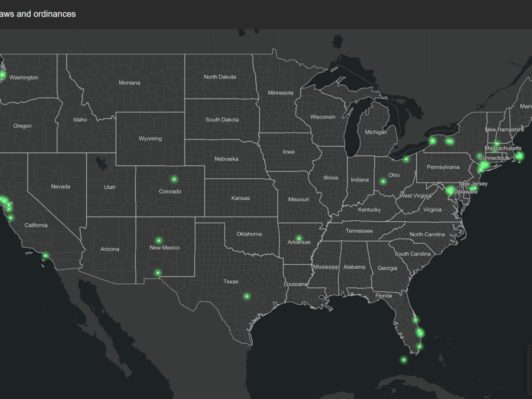Select the marker pair in southern New Jersey
The image size is (532, 399).
[473, 188]
